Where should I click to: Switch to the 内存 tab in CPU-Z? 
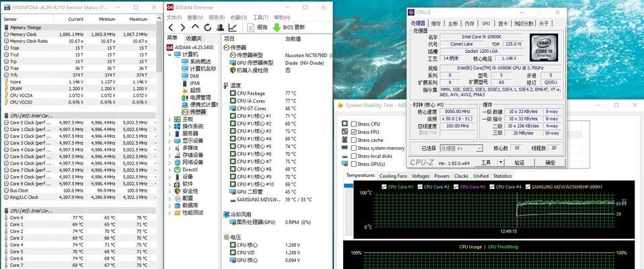pyautogui.click(x=470, y=24)
